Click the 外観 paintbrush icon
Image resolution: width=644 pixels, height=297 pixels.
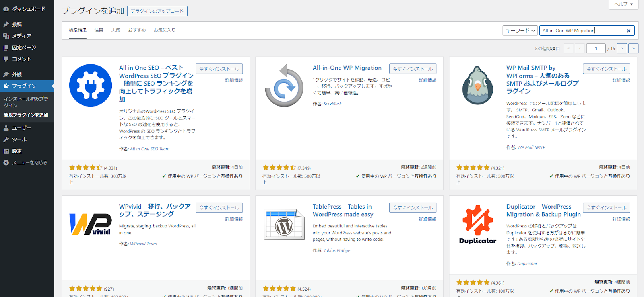pos(6,74)
